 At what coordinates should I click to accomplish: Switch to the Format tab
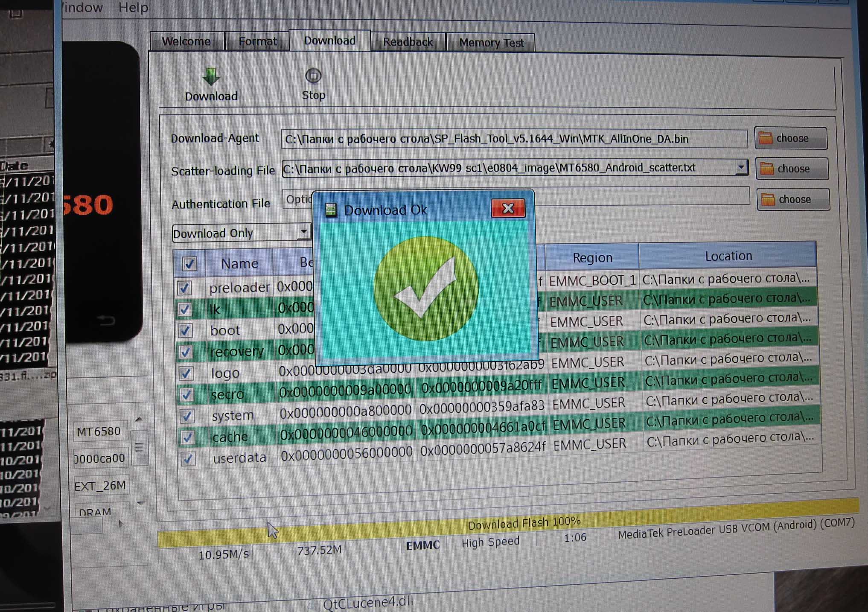click(257, 41)
